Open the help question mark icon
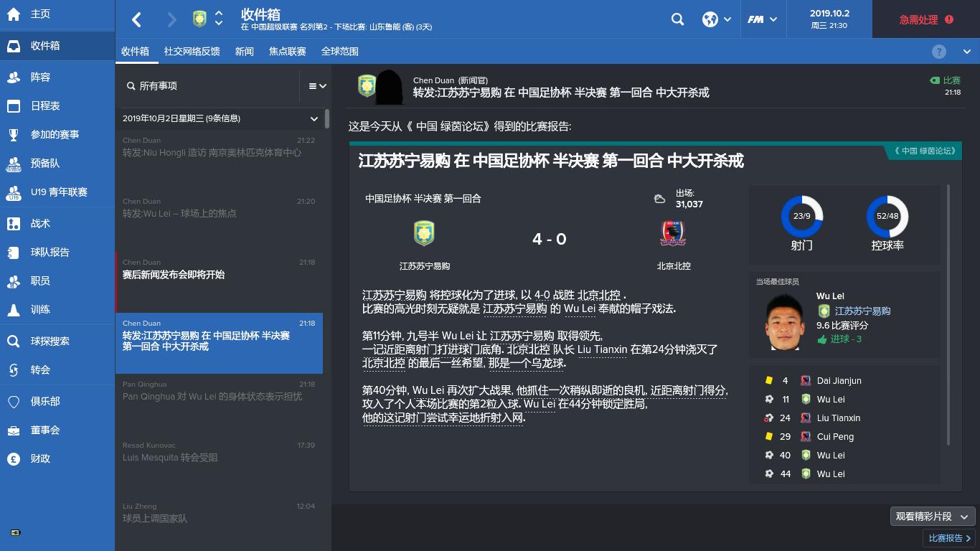 click(x=940, y=51)
